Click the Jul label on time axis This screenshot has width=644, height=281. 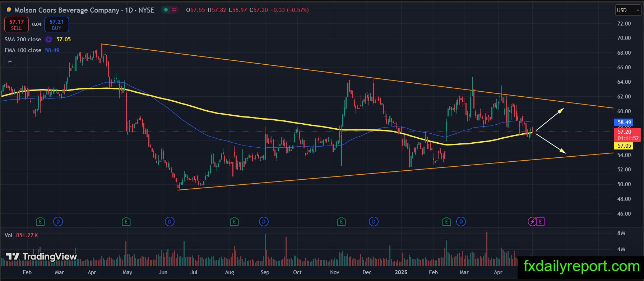point(194,272)
